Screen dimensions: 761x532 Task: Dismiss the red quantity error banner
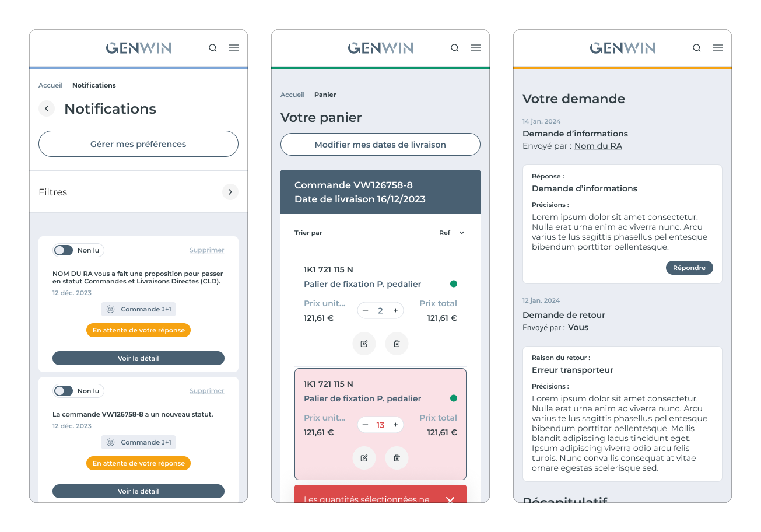click(450, 499)
